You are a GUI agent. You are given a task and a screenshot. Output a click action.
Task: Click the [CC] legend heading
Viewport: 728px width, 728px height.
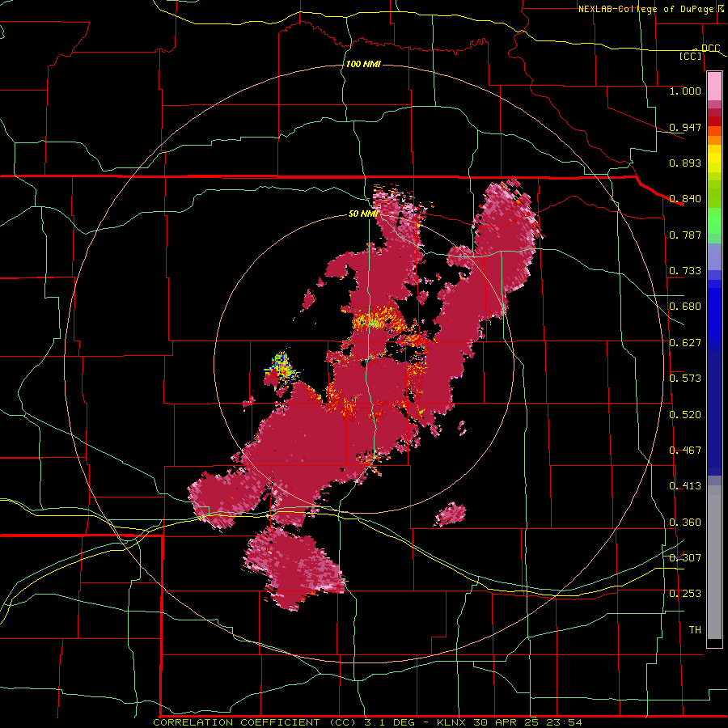click(691, 57)
